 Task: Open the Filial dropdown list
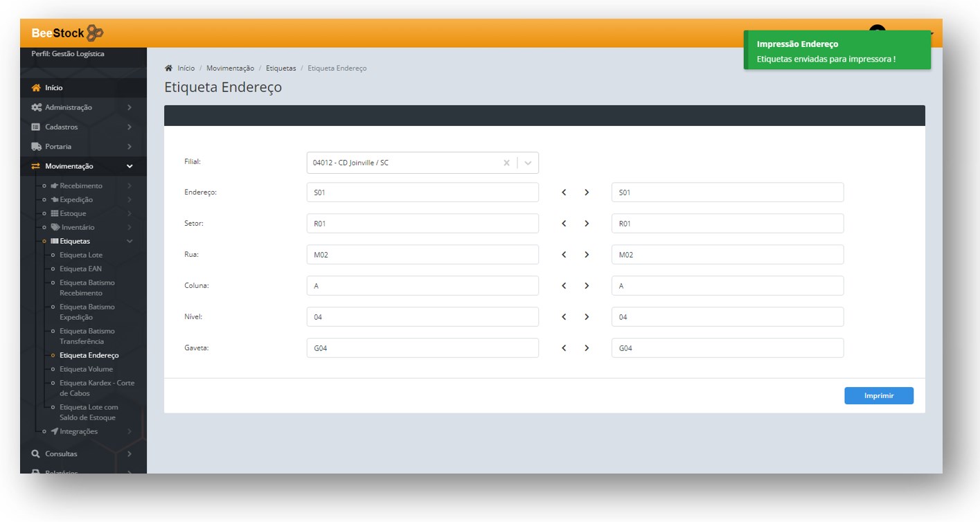coord(528,163)
